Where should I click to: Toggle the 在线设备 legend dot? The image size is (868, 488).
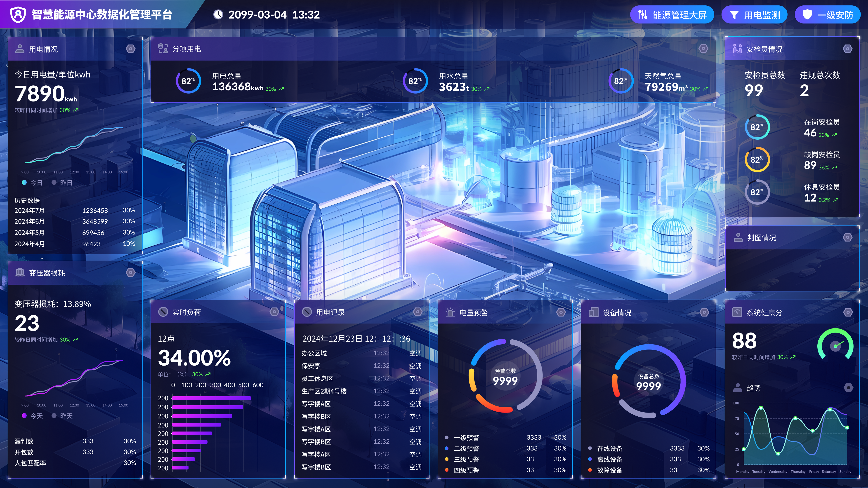coord(590,448)
